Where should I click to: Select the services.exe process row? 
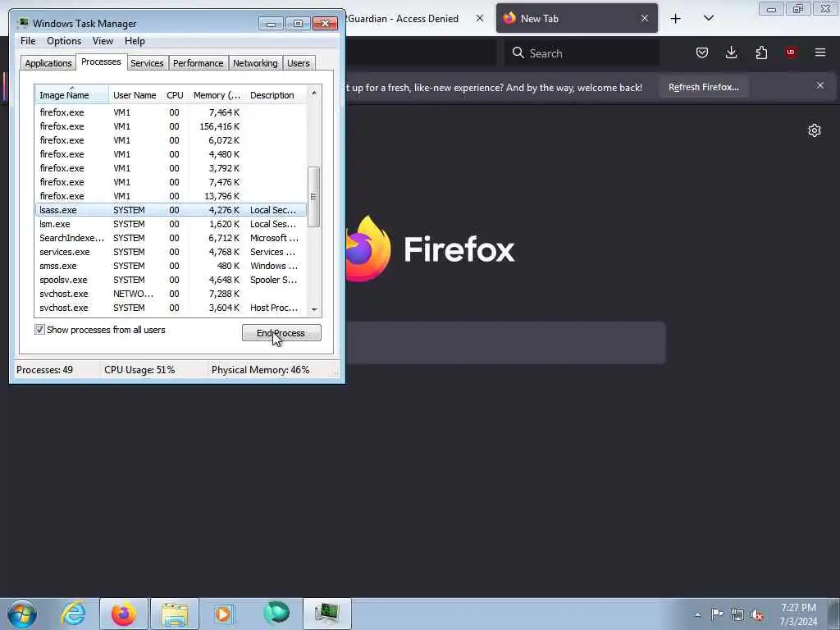point(171,252)
